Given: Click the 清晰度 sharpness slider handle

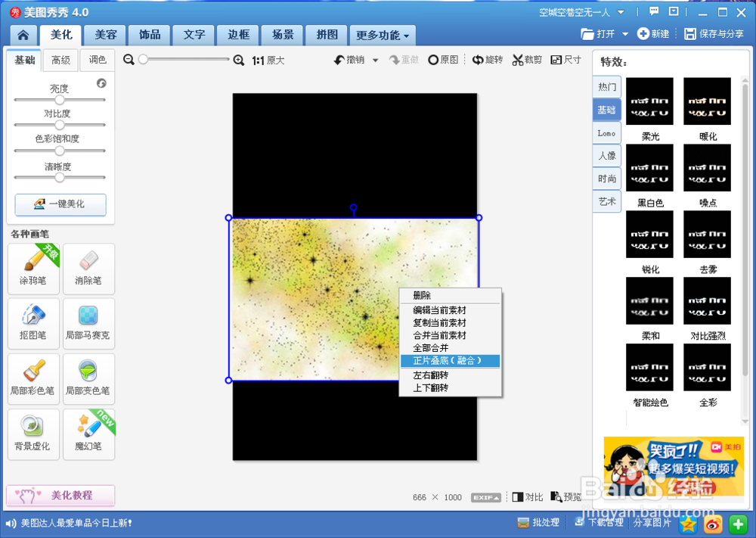Looking at the screenshot, I should (59, 177).
